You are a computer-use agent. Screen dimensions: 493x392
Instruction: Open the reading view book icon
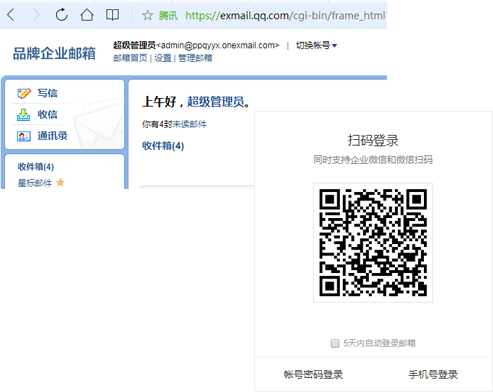tap(112, 15)
